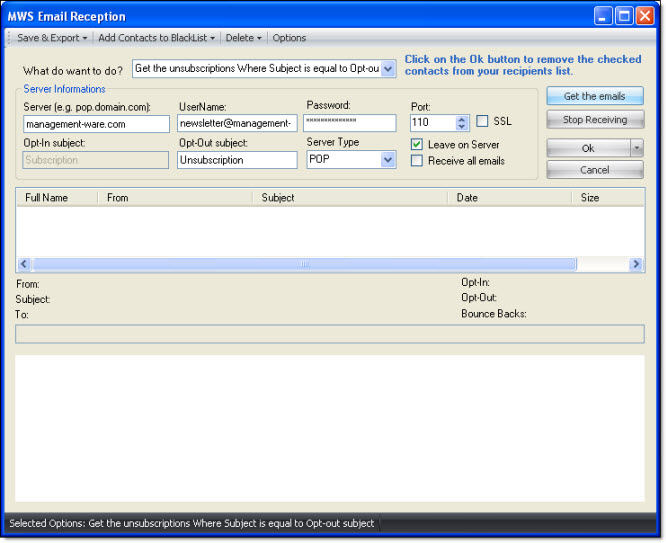This screenshot has height=543, width=666.
Task: Click the email body preview area
Action: (330, 428)
